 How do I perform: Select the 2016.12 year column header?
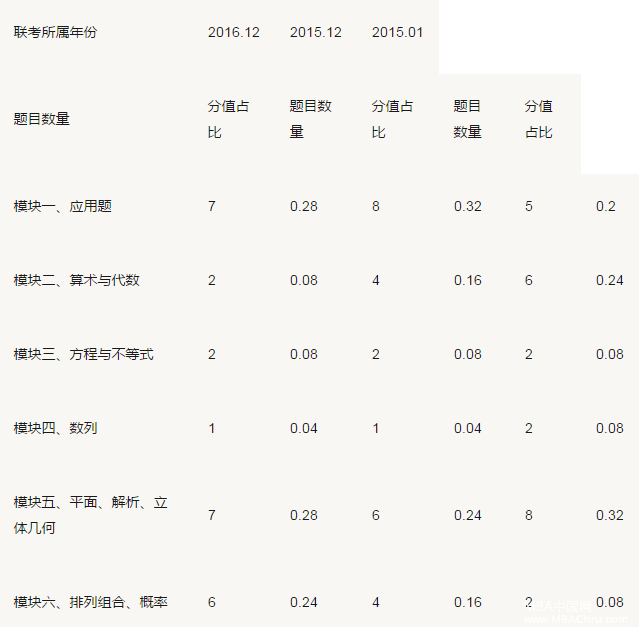point(233,32)
